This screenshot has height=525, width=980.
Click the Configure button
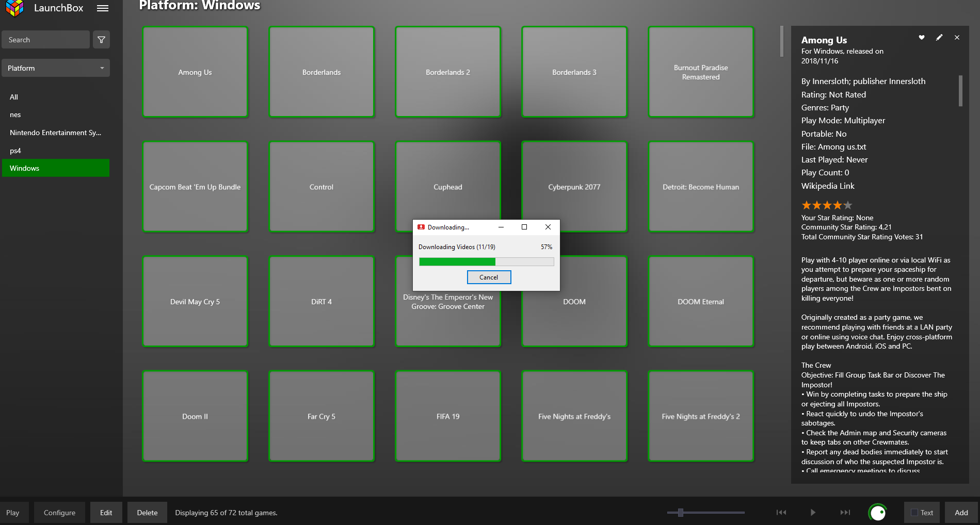(x=59, y=513)
